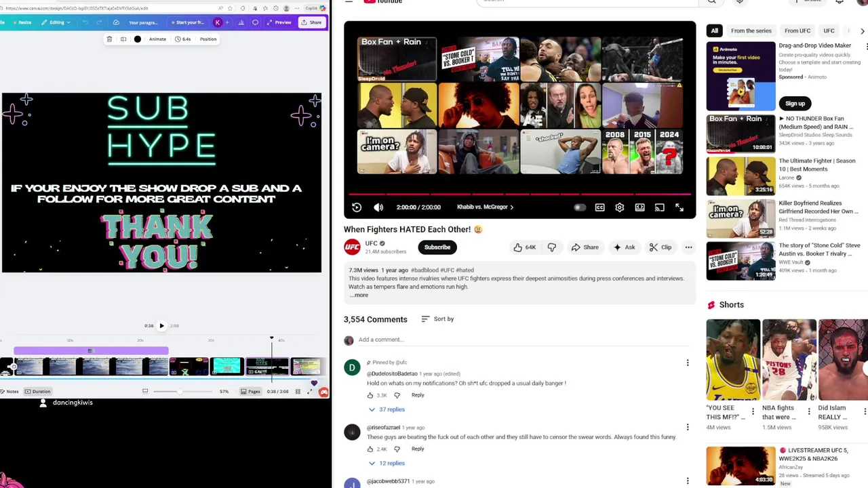
Task: Open the Canva analytics bar chart icon
Action: click(x=241, y=22)
